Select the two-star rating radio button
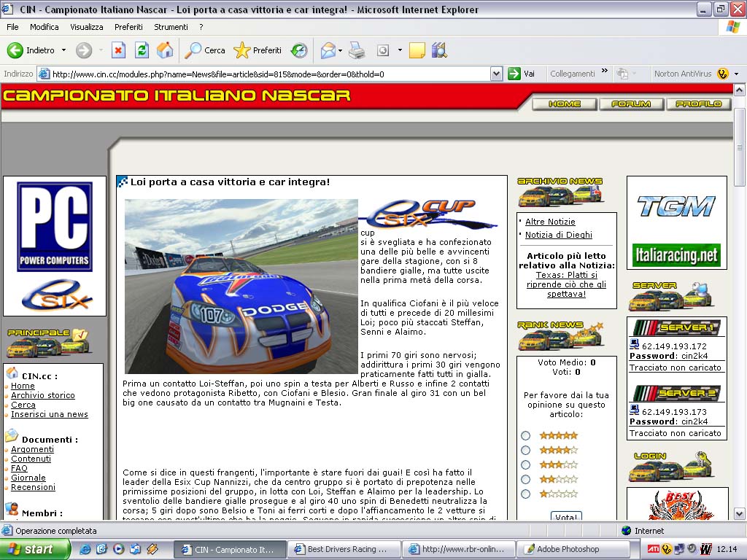Screen dimensions: 747x560 click(525, 479)
